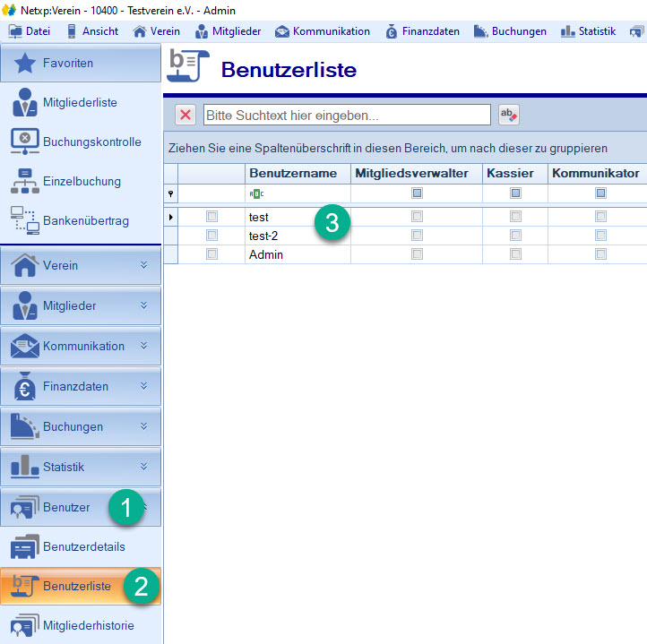This screenshot has width=647, height=644.
Task: Expand the Finanzdaten sidebar section
Action: tap(81, 387)
